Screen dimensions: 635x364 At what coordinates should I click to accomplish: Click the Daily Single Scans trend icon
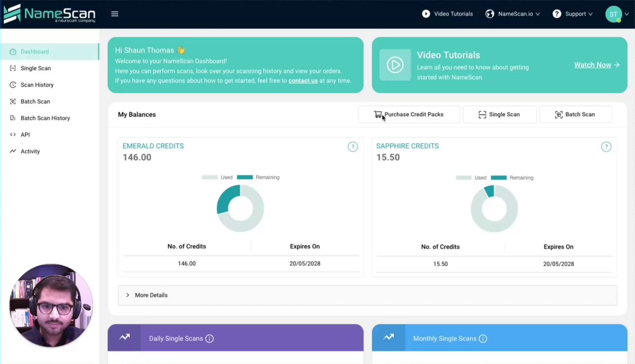(125, 337)
